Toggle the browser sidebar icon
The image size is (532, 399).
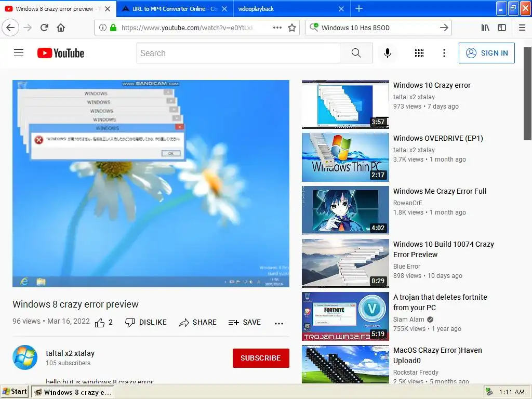point(502,28)
